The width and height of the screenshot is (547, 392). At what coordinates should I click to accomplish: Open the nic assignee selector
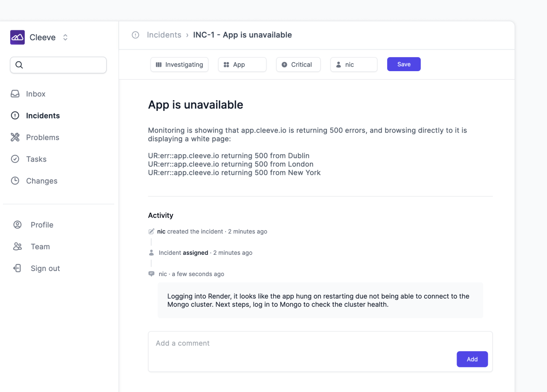tap(354, 64)
